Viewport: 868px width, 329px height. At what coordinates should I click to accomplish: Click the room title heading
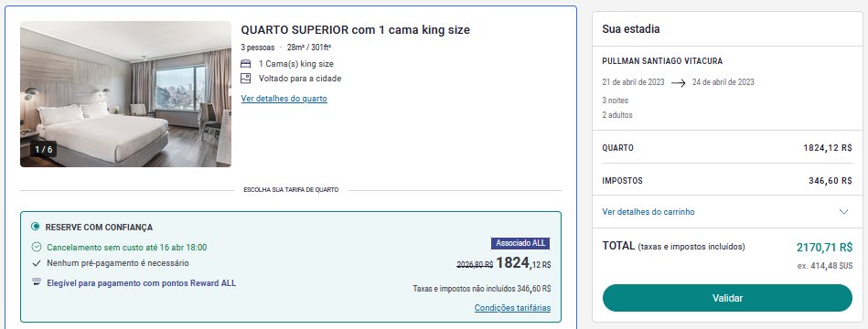pyautogui.click(x=356, y=30)
